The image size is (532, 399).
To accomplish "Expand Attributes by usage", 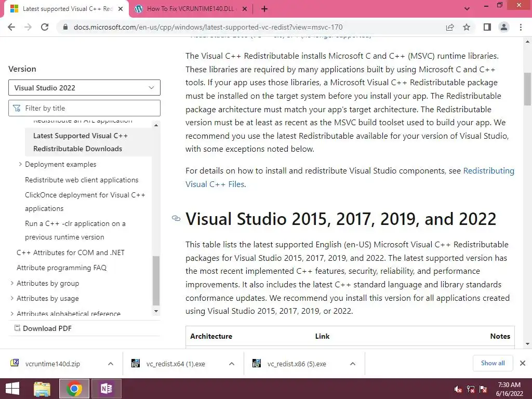I will [12, 298].
